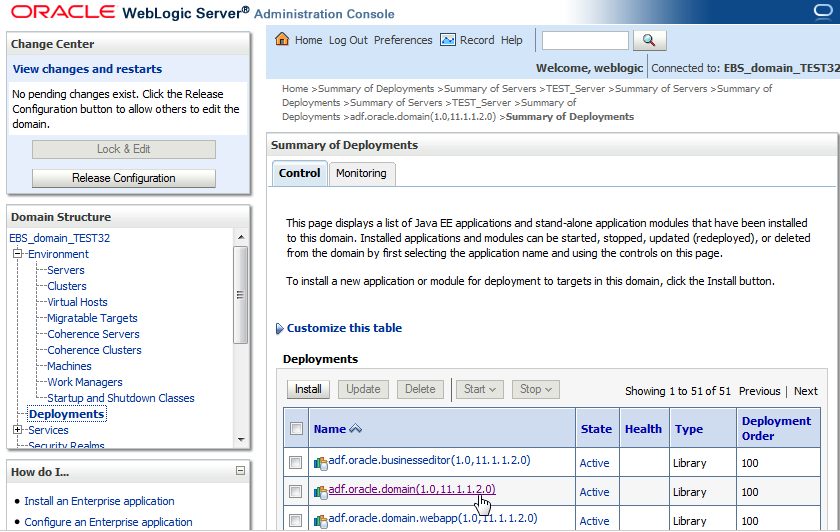Click icon beside adf.oracle.domain(1.0,11.1.1.2.0) library
This screenshot has height=532, width=840.
(320, 492)
